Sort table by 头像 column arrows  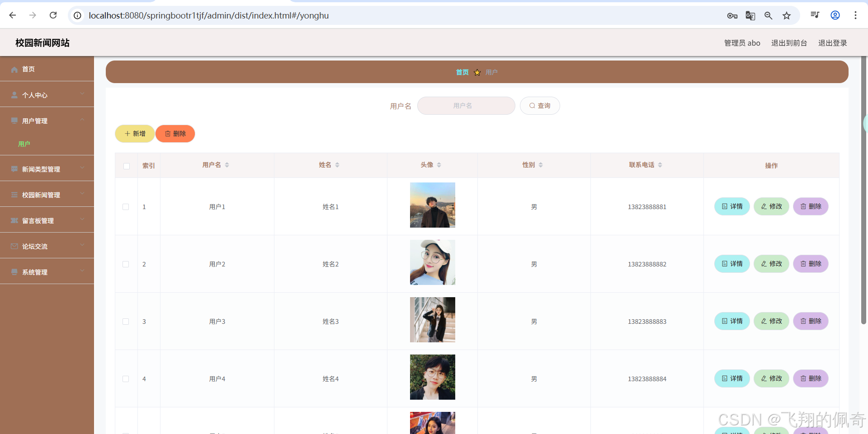(x=439, y=165)
